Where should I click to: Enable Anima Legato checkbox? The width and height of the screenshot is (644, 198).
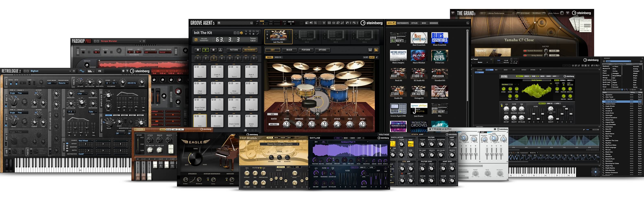pyautogui.click(x=557, y=85)
